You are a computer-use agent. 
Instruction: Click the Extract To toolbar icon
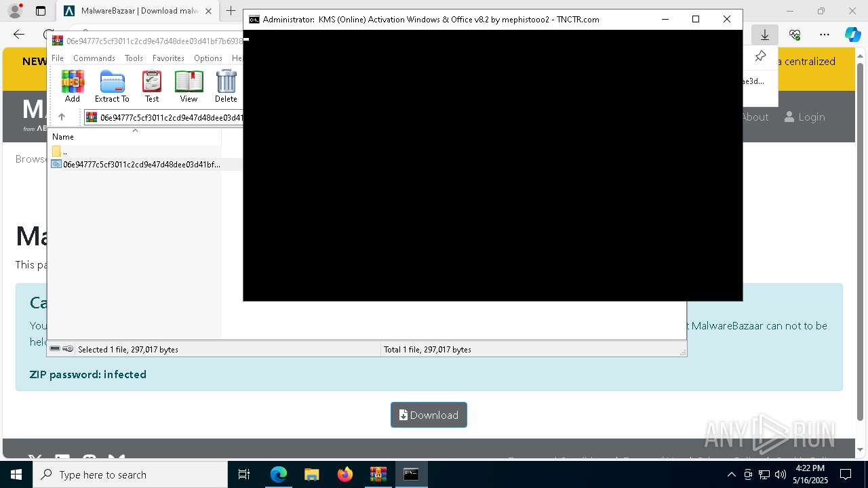click(112, 86)
